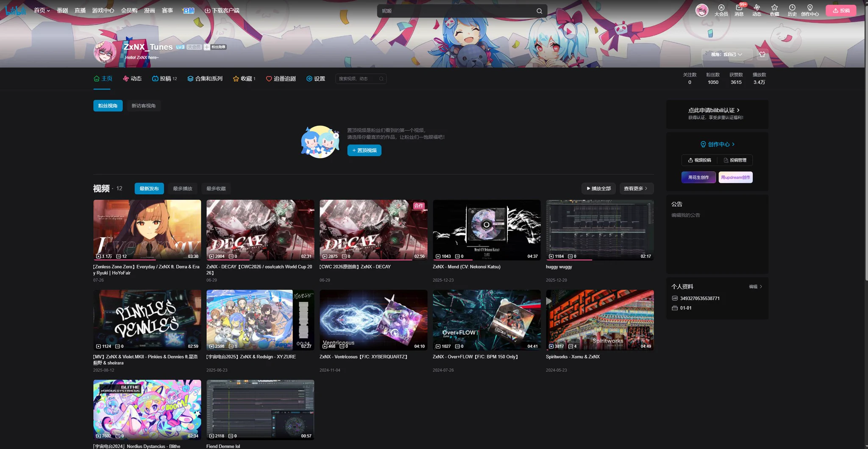This screenshot has height=449, width=868.
Task: Click the 编辑我的公告 link
Action: click(x=685, y=215)
